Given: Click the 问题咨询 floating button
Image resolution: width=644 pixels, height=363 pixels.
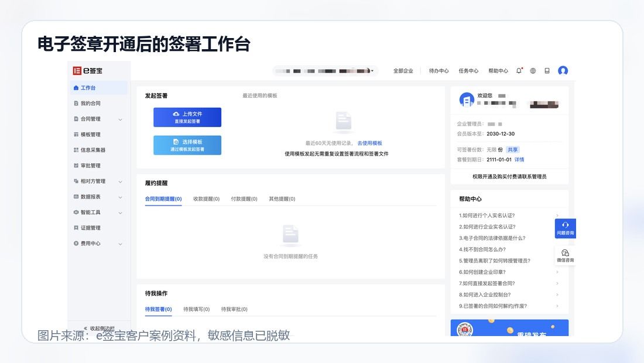Looking at the screenshot, I should coord(565,228).
